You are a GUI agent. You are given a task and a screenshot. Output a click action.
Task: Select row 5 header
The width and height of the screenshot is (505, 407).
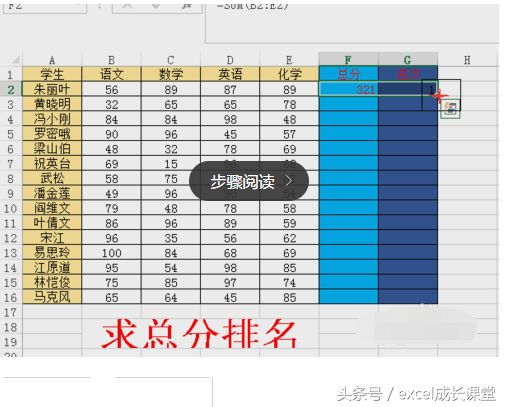pos(11,134)
